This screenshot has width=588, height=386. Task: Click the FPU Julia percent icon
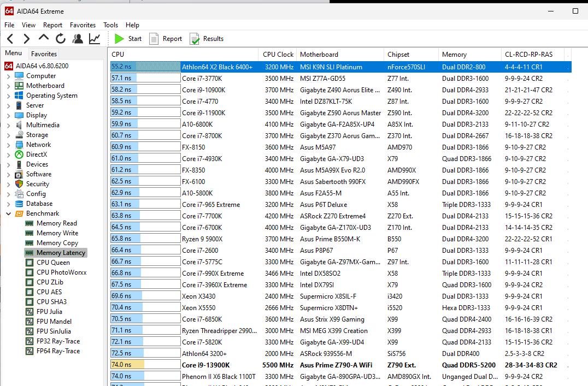tap(30, 311)
